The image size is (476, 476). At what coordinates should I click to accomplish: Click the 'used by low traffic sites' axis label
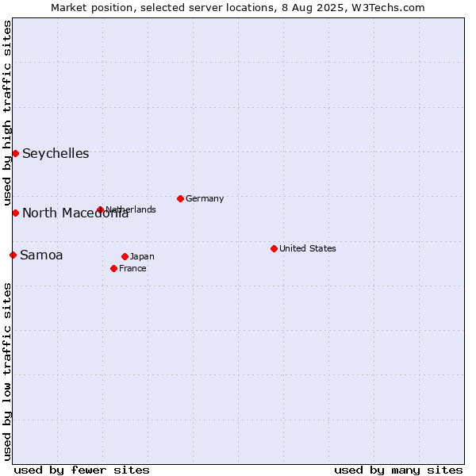point(7,372)
